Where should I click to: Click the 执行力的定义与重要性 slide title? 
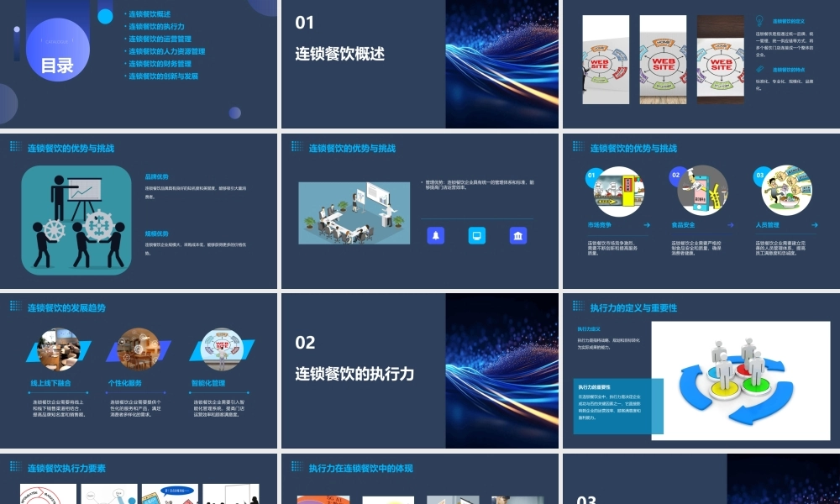[x=633, y=308]
